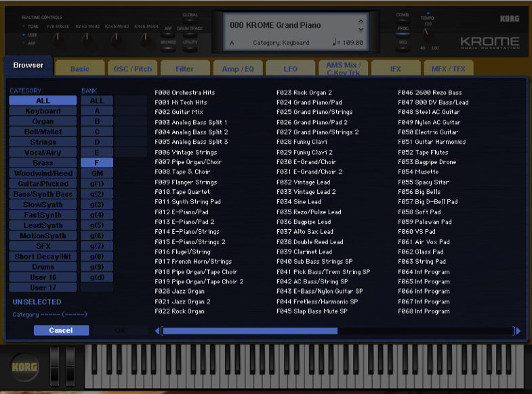Switch to the OSC / Pitch tab

132,68
